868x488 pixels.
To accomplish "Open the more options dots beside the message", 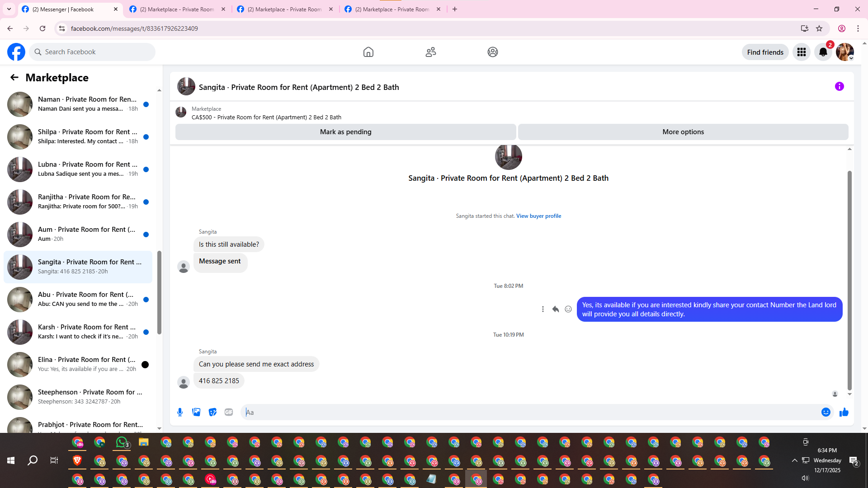I will pyautogui.click(x=542, y=309).
